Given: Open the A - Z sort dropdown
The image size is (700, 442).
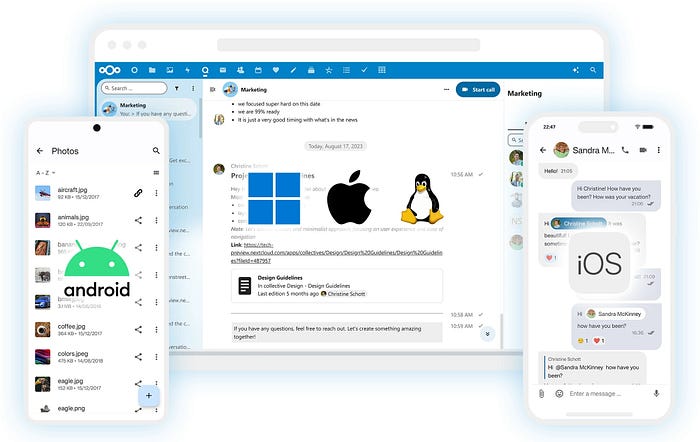Looking at the screenshot, I should point(46,172).
